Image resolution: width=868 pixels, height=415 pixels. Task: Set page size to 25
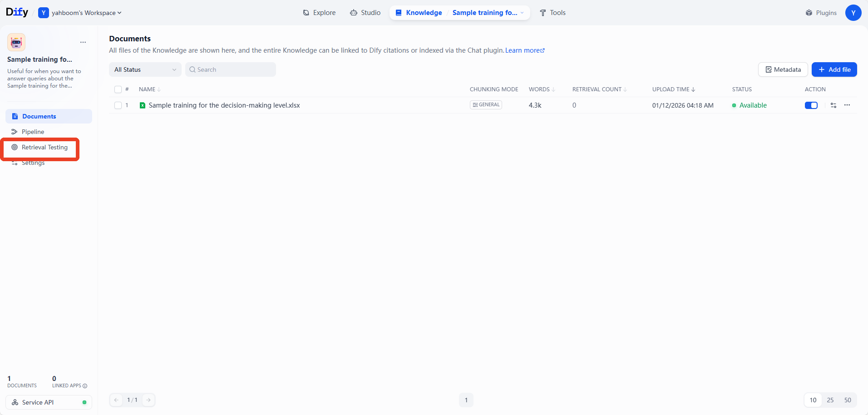point(830,400)
